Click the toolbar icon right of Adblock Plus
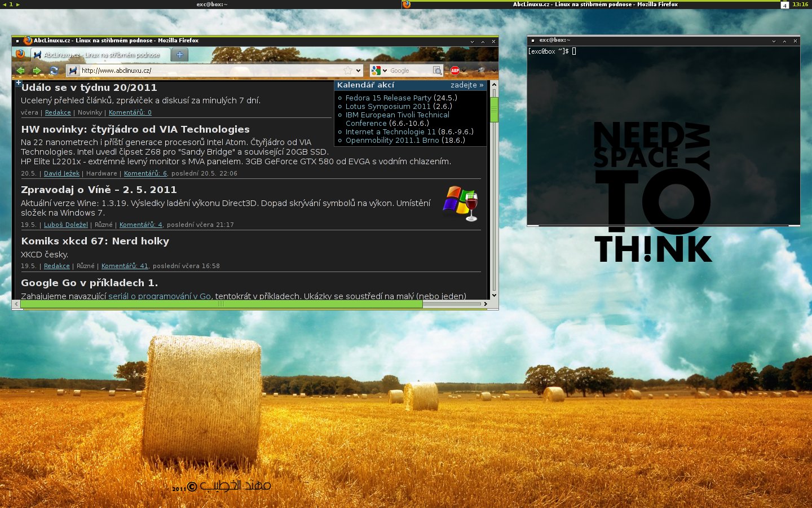 [x=481, y=71]
